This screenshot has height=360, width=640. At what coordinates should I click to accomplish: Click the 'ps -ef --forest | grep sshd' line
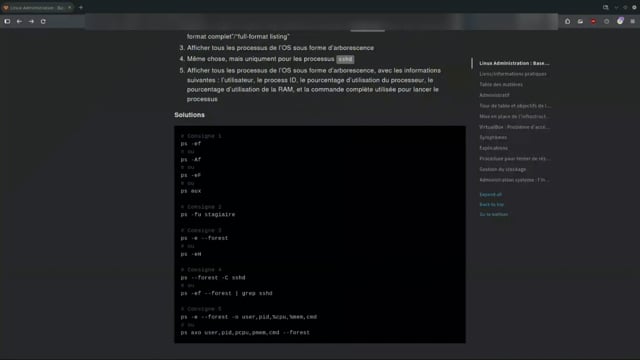226,293
